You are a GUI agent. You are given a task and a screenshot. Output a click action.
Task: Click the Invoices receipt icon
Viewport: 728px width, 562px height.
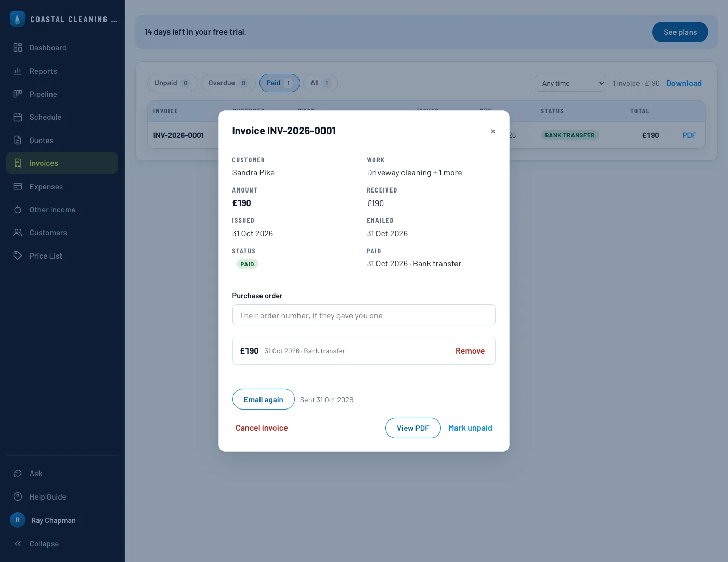(18, 163)
